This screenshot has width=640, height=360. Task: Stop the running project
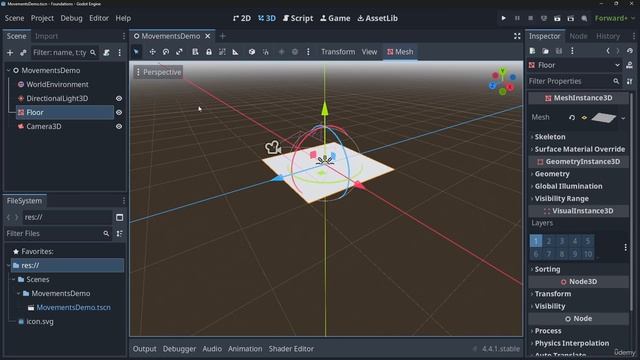coord(531,18)
